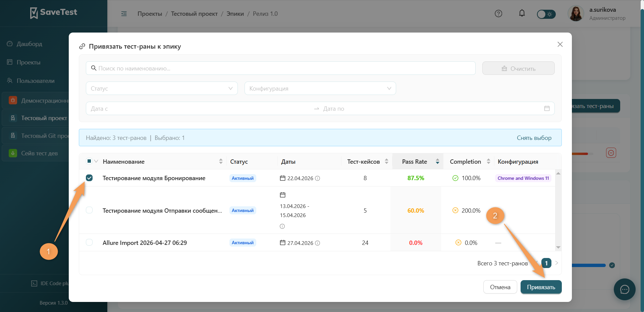644x312 pixels.
Task: Click Снять выбор link
Action: (534, 138)
